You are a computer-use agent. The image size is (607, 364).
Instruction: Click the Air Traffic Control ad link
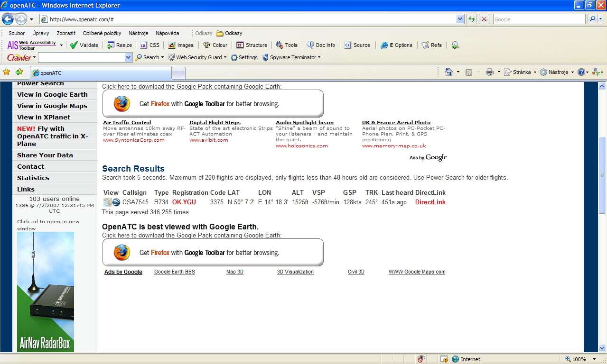(127, 122)
